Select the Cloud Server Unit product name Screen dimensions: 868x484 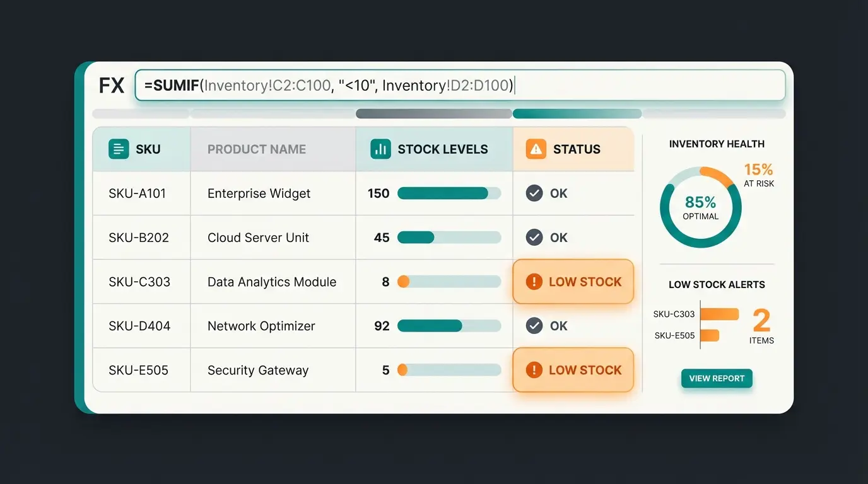(258, 238)
